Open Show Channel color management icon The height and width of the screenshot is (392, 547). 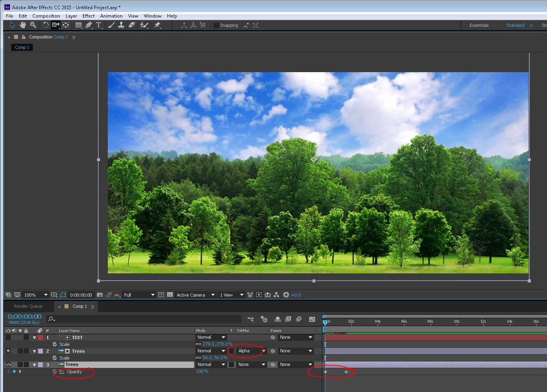click(x=117, y=295)
